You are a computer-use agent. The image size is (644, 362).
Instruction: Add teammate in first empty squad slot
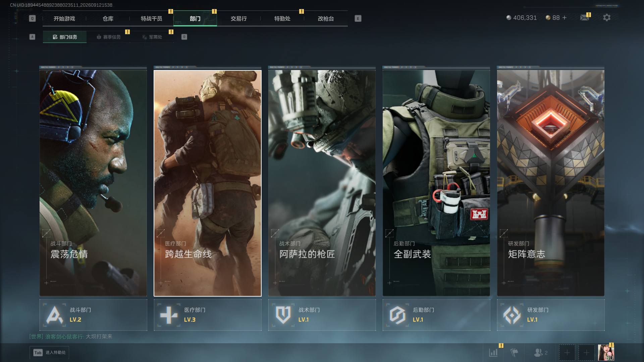[x=567, y=353]
